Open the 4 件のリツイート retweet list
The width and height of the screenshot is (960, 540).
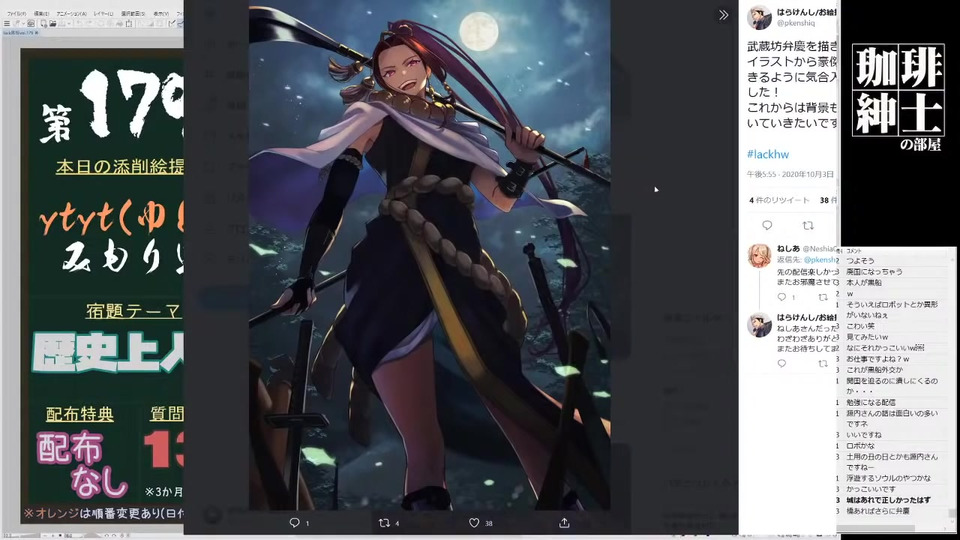(779, 200)
